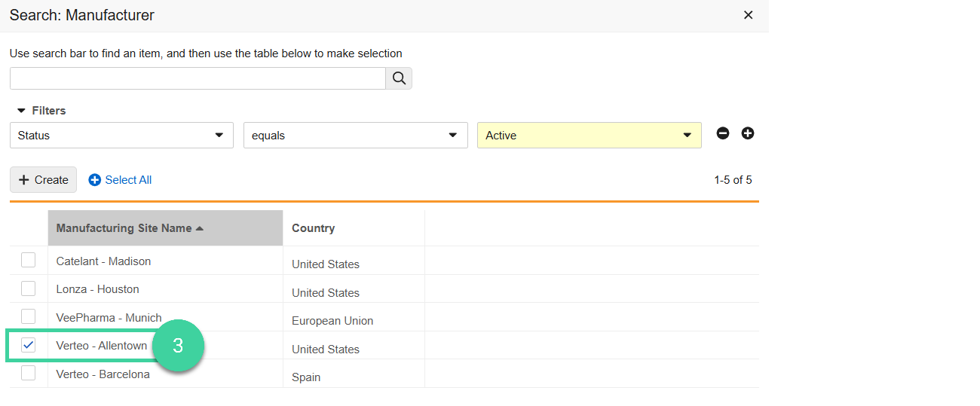Uncheck the Verteo - Allentown checkbox
Image resolution: width=980 pixels, height=406 pixels.
tap(28, 345)
